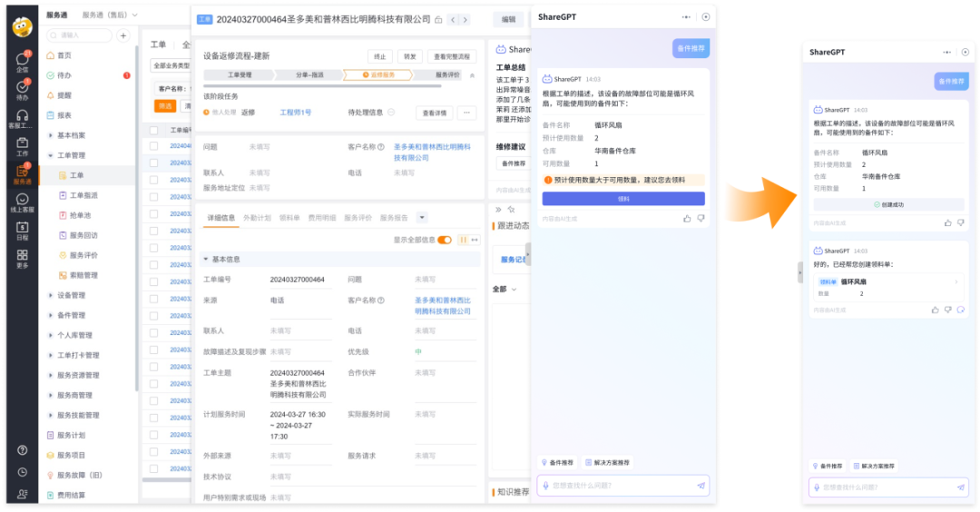This screenshot has width=980, height=512.
Task: Open 企信 in the dark sidebar
Action: [22, 62]
